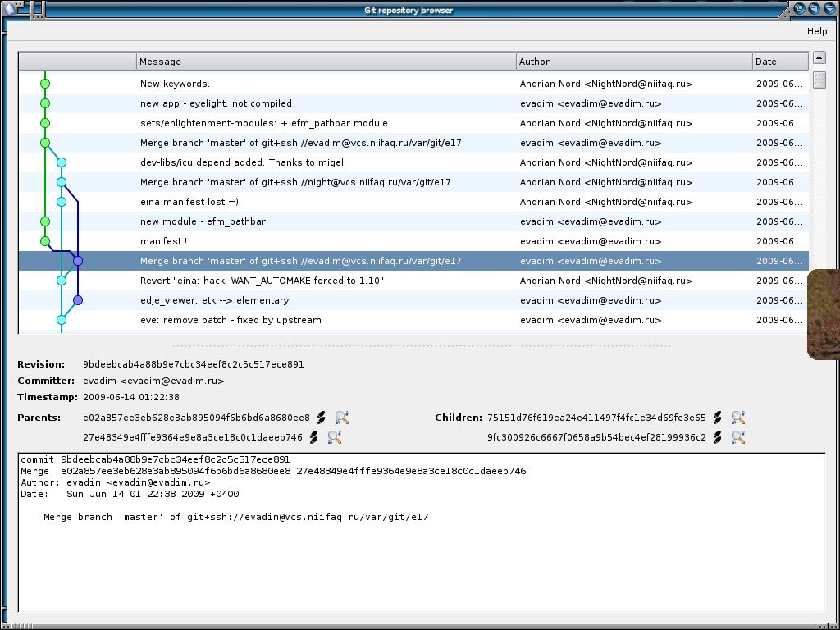The image size is (840, 630).
Task: Click link icon beside parent 27e48349e4fffe
Action: [314, 437]
